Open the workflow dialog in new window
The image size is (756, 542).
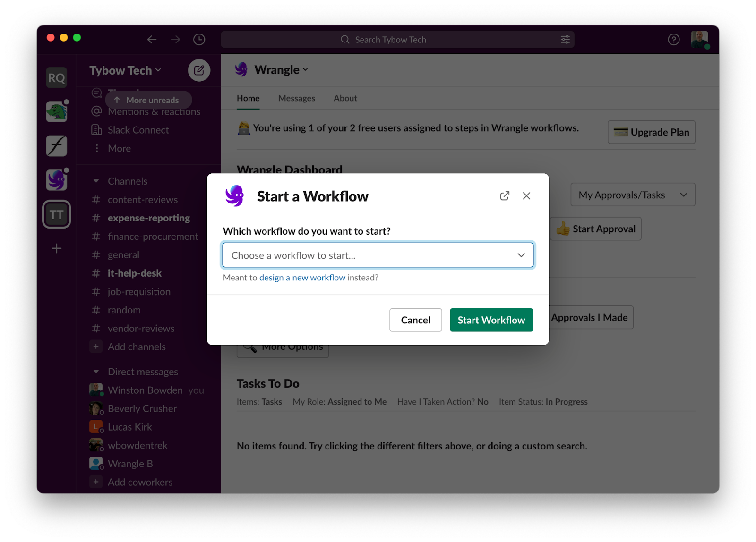505,196
